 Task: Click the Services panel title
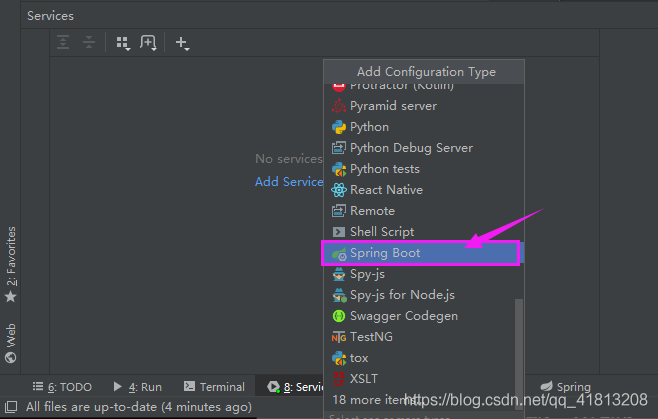pos(50,16)
